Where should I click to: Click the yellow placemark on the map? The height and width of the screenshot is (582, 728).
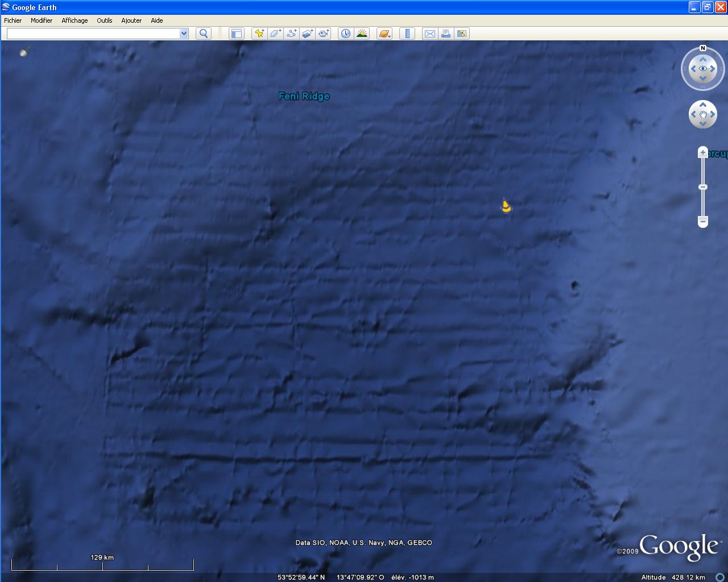click(506, 206)
